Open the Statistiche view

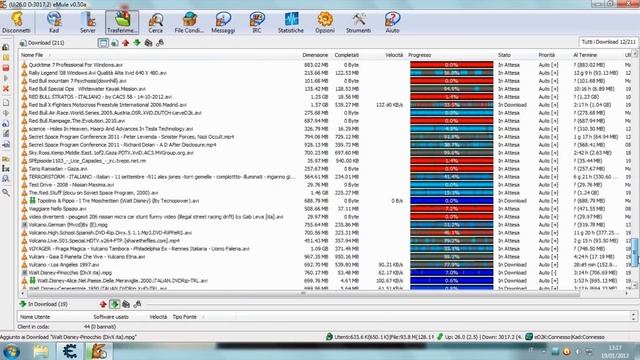pos(291,22)
